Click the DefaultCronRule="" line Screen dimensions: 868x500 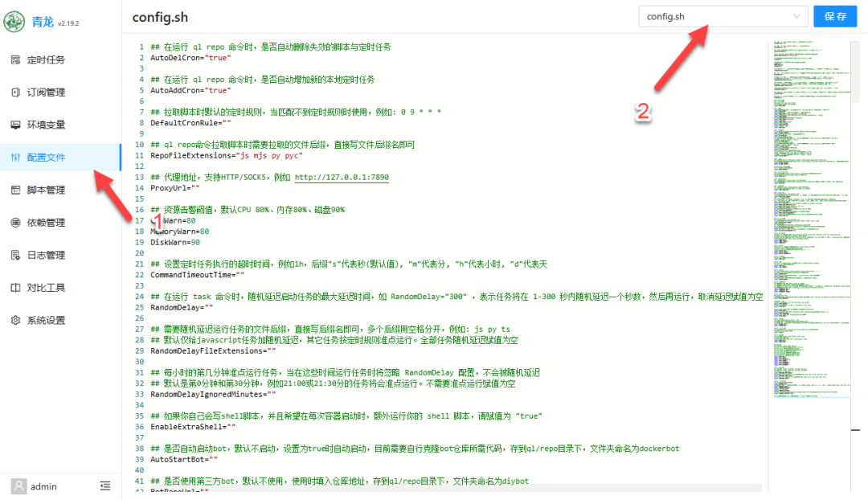[191, 123]
